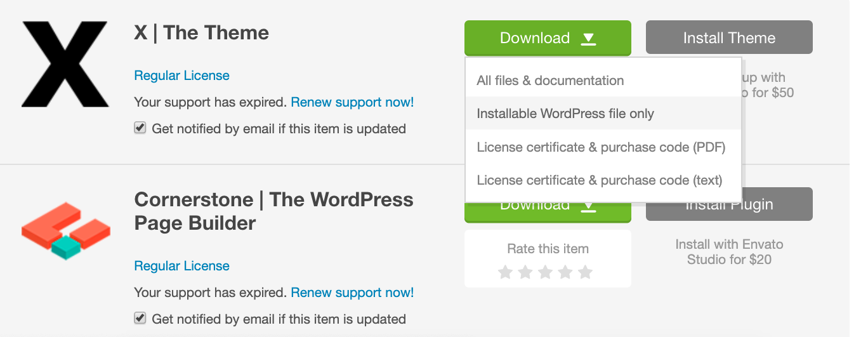The image size is (868, 337).
Task: Toggle email notification checkbox for X theme
Action: tap(140, 128)
